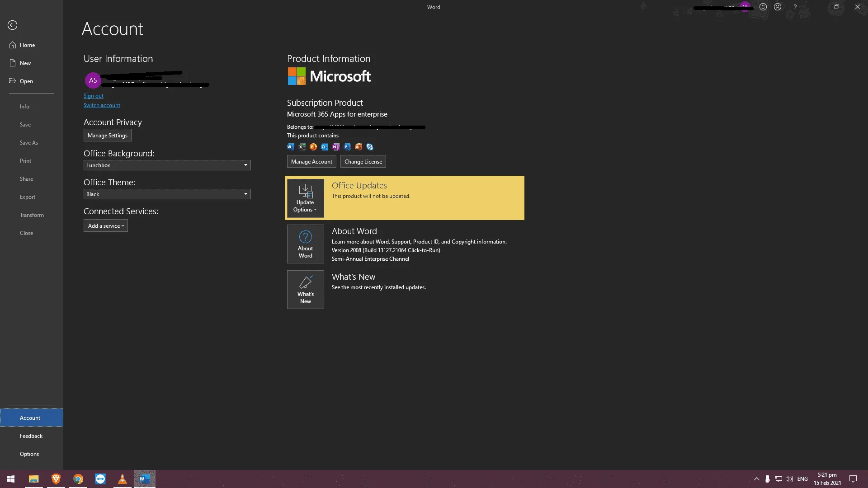Click Close in the sidebar
The height and width of the screenshot is (488, 868).
[x=32, y=233]
